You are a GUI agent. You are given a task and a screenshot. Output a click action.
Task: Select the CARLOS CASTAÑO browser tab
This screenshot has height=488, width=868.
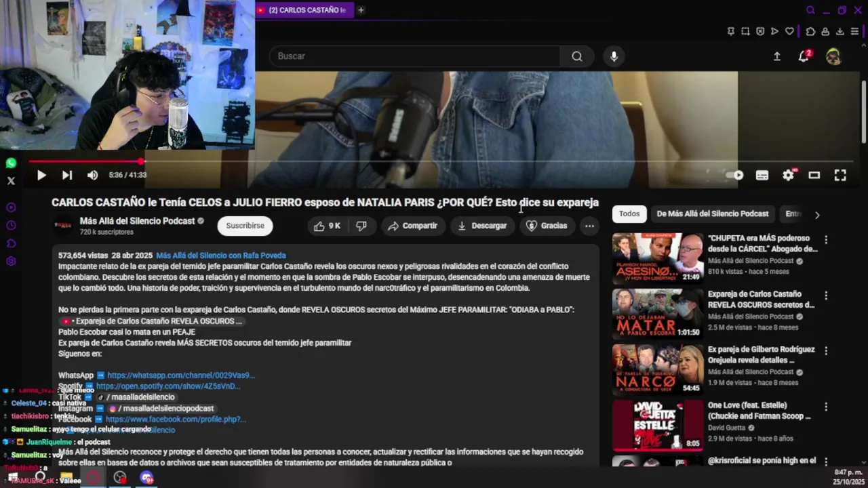[x=304, y=10]
